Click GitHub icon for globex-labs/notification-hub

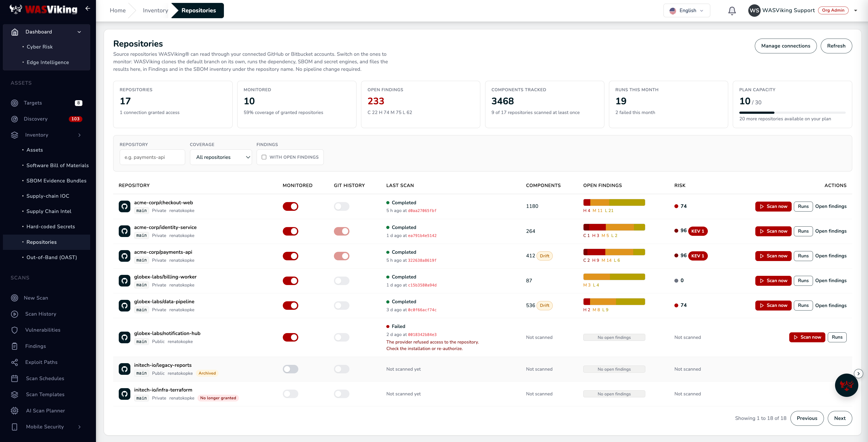(124, 337)
